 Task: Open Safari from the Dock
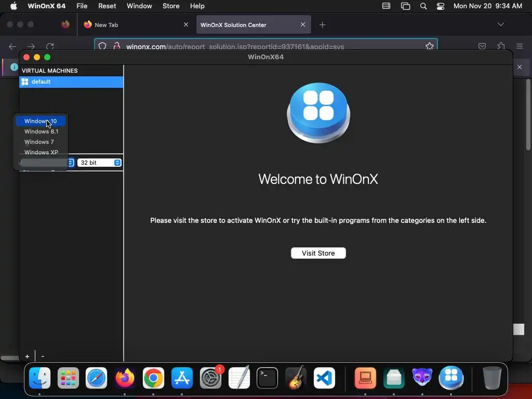pos(96,378)
